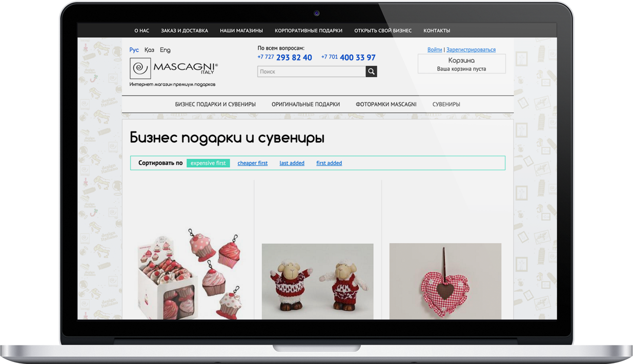Image resolution: width=633 pixels, height=364 pixels.
Task: Open the КОНТАКТЫ page
Action: [437, 31]
